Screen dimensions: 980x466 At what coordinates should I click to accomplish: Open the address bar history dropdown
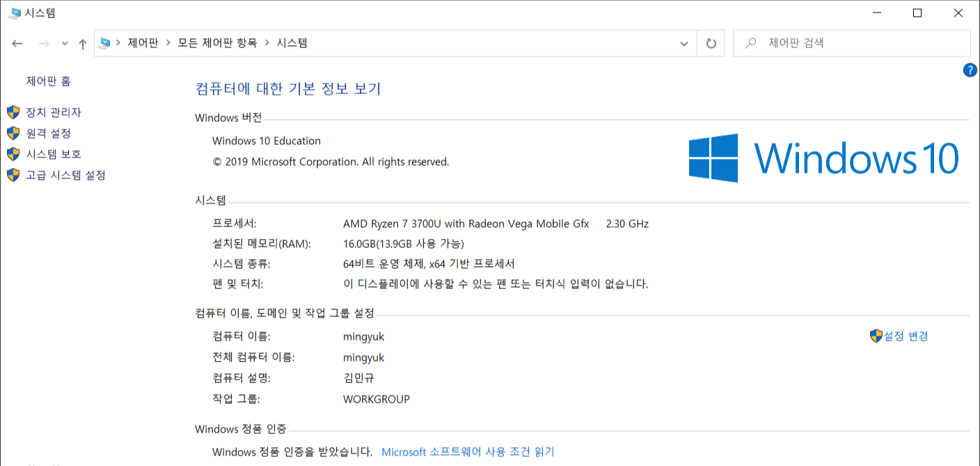tap(684, 43)
